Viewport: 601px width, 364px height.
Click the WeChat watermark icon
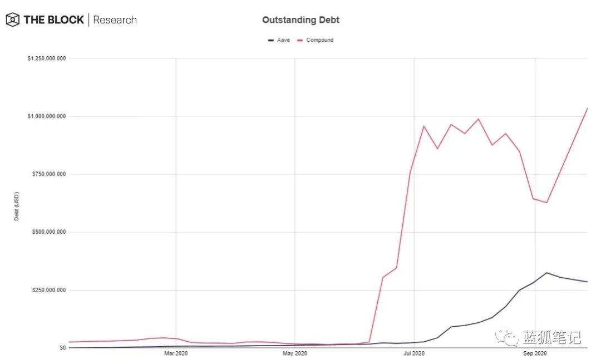508,337
